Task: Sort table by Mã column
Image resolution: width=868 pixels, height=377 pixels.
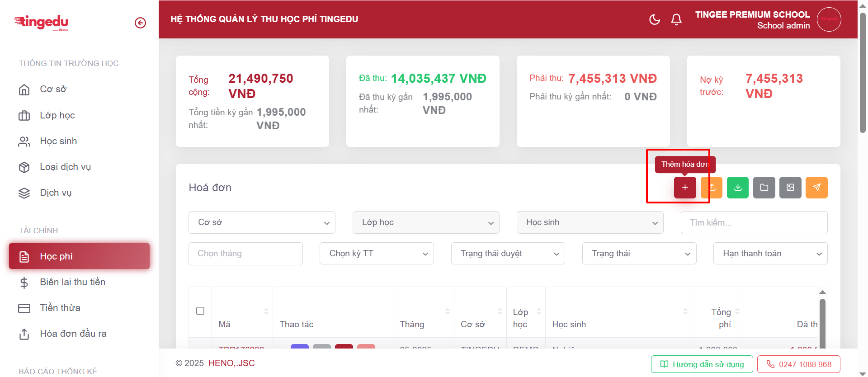Action: click(x=266, y=311)
